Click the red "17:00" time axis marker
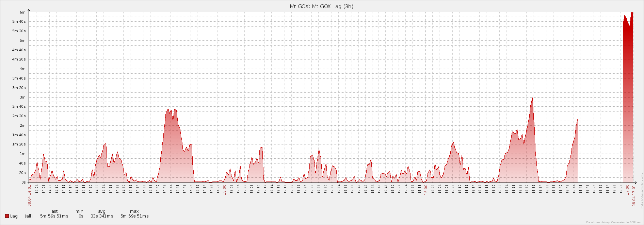This screenshot has width=644, height=225. click(x=627, y=189)
